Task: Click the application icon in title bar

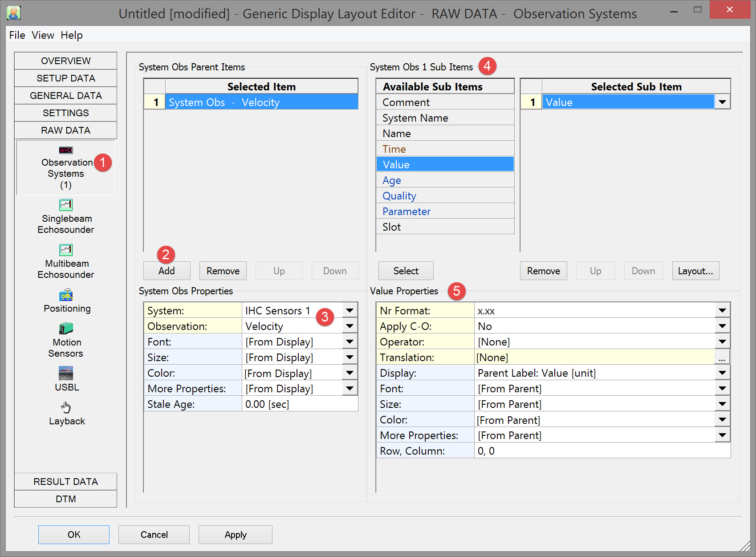Action: pos(14,13)
